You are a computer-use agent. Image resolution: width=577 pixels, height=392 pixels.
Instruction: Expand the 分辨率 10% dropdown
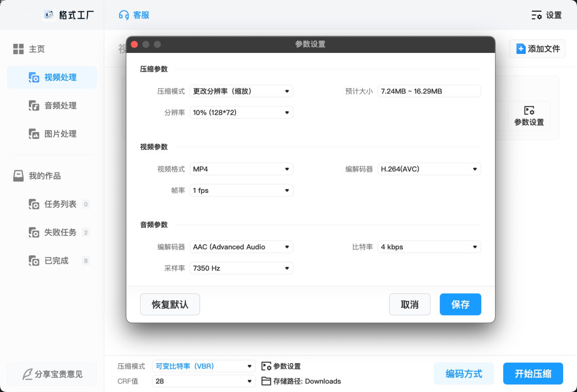click(x=241, y=112)
